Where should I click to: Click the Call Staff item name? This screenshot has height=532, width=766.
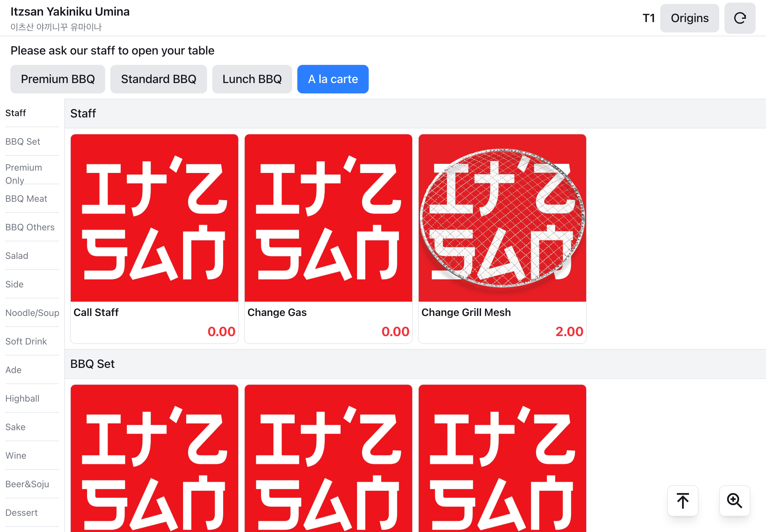click(x=96, y=312)
